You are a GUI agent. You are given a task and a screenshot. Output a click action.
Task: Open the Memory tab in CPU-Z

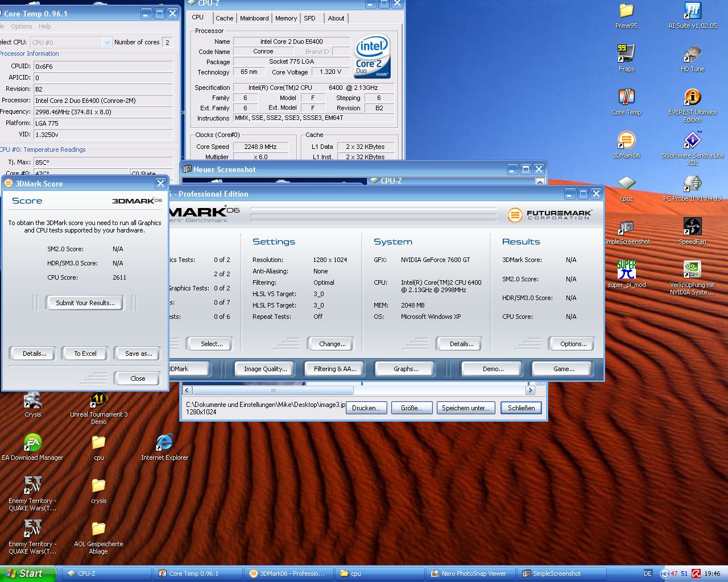click(286, 18)
